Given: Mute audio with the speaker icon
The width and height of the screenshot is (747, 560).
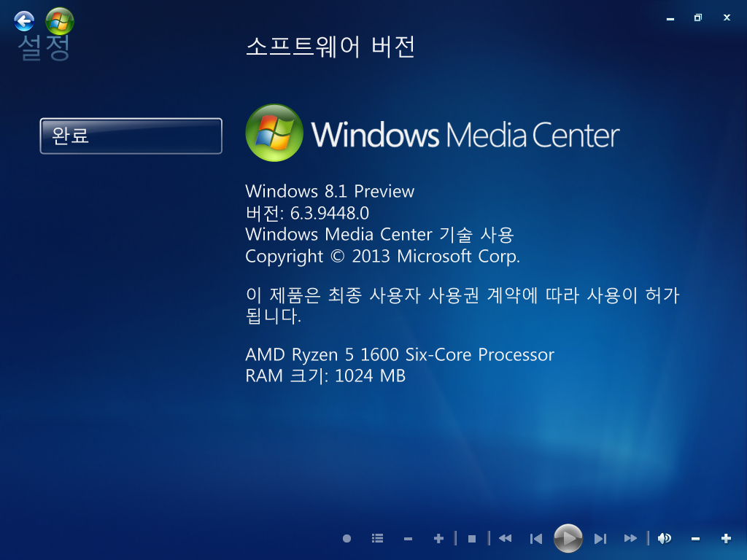Looking at the screenshot, I should 665,539.
